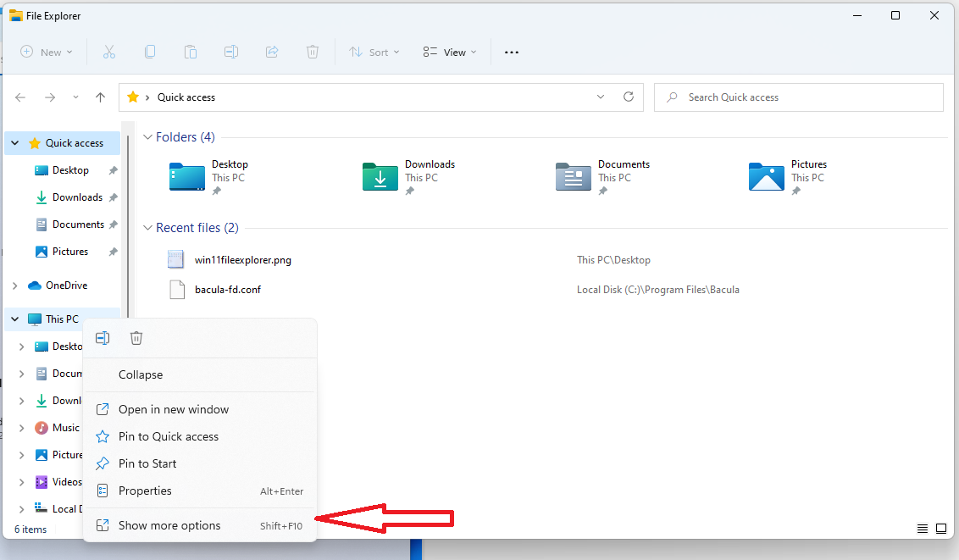Select Open in new window
The width and height of the screenshot is (959, 560).
pos(174,409)
